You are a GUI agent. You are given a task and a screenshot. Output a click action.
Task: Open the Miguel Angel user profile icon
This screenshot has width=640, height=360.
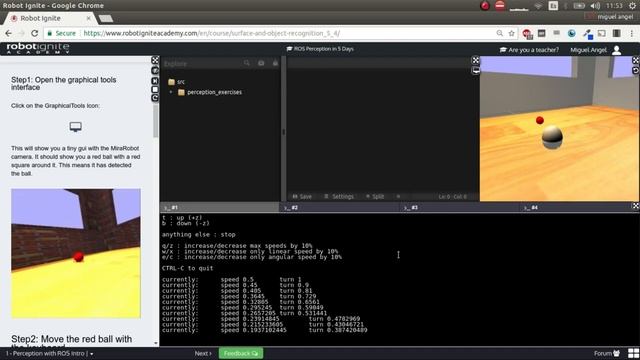point(617,50)
